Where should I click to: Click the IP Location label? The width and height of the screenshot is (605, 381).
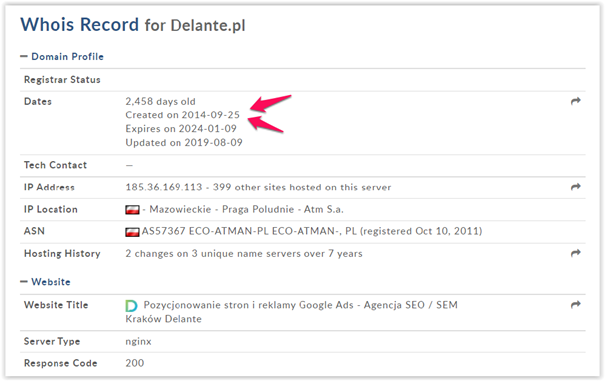coord(51,209)
